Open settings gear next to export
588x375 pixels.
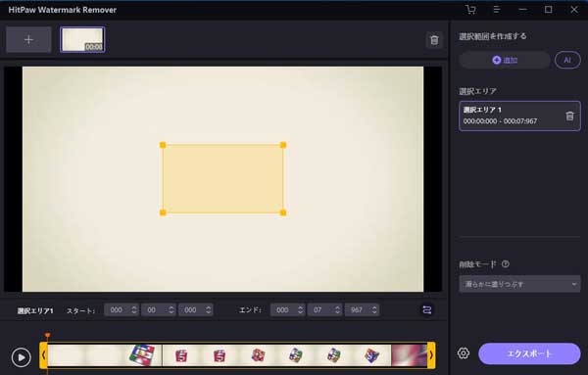[464, 353]
